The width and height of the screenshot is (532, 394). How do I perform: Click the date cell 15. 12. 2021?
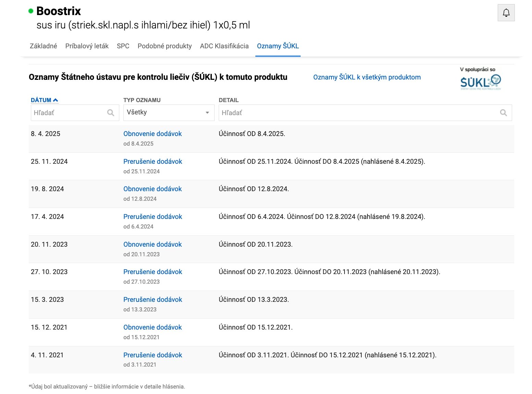coord(49,327)
